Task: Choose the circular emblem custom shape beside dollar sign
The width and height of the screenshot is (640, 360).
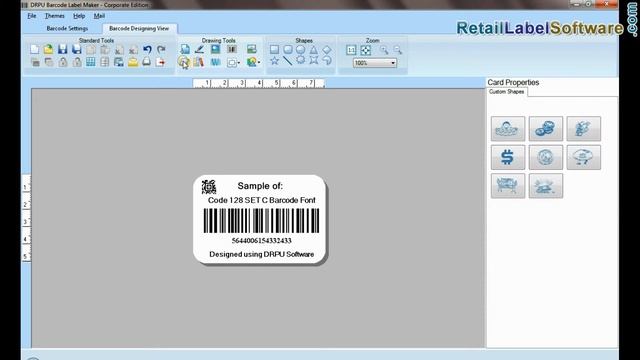Action: click(546, 157)
